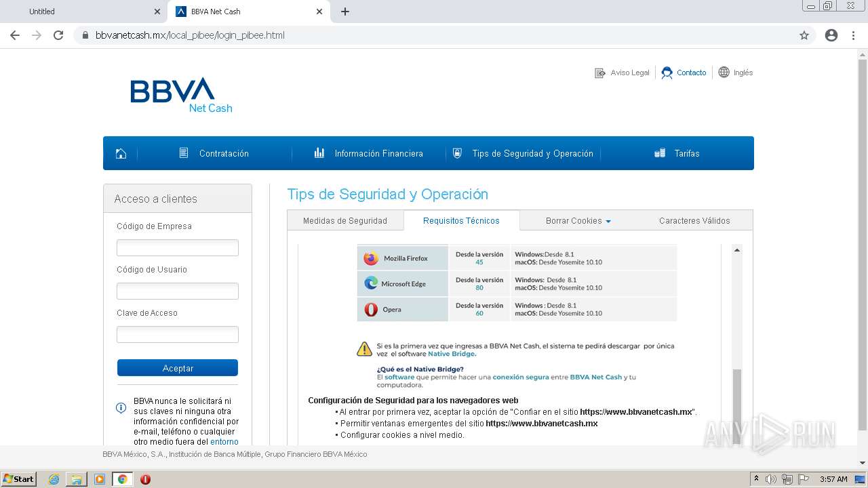Open the home icon in the navigation bar
Image resolution: width=868 pixels, height=488 pixels.
coord(121,153)
